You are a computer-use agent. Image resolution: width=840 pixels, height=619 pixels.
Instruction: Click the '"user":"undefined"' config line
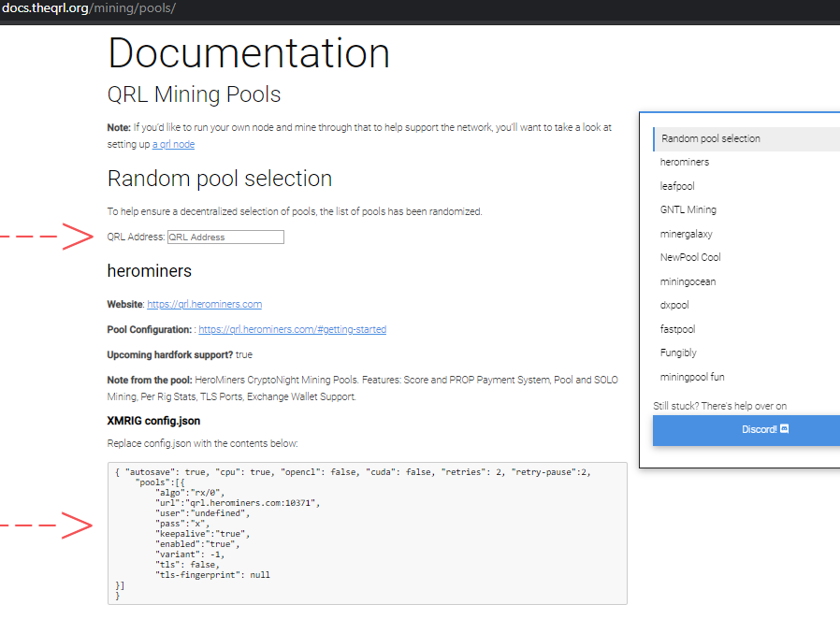click(x=202, y=513)
